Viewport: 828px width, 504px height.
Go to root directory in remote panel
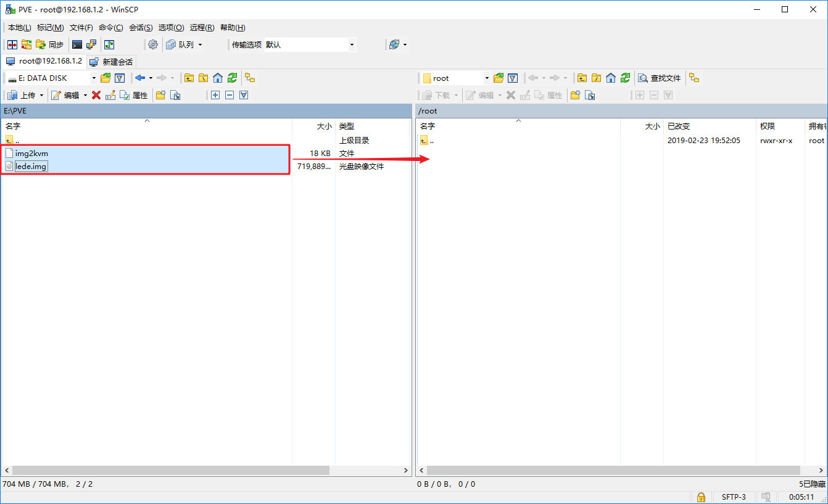point(596,78)
